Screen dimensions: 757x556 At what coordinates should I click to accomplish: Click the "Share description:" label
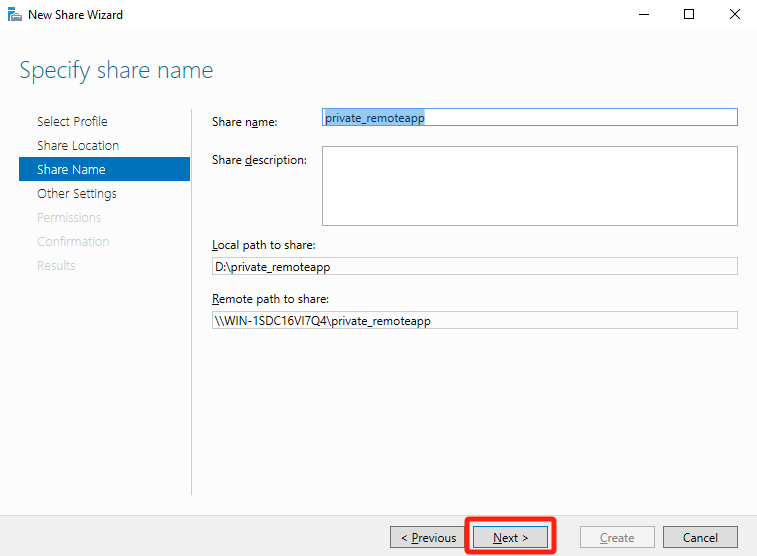pyautogui.click(x=259, y=160)
